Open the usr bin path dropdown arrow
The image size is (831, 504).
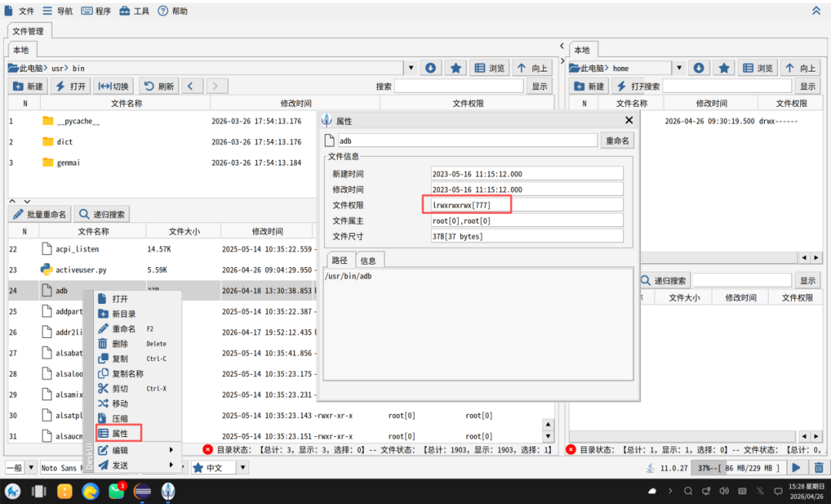[x=411, y=68]
